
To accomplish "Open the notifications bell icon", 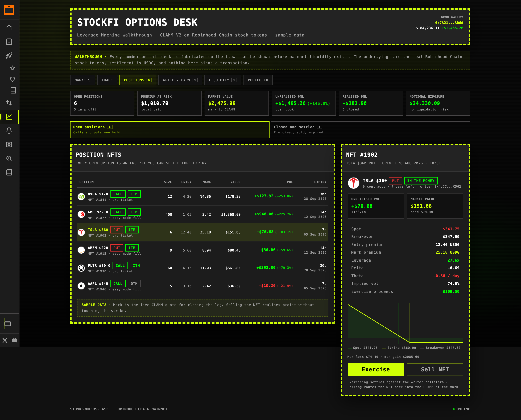I will coord(9,131).
